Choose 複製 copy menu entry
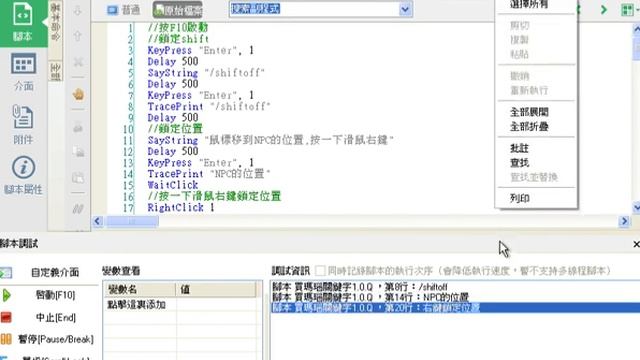The image size is (640, 360). (x=519, y=40)
